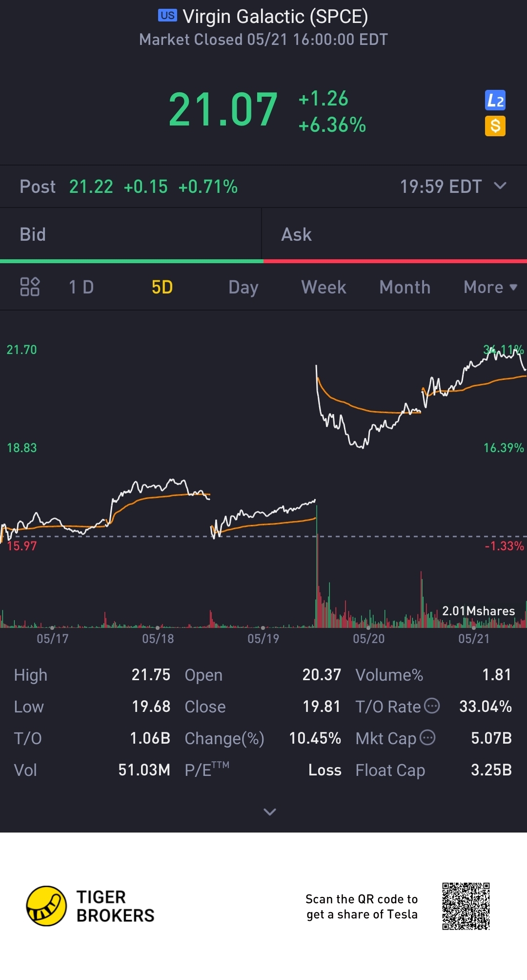
Task: Tap the Tesla share QR code
Action: [466, 906]
